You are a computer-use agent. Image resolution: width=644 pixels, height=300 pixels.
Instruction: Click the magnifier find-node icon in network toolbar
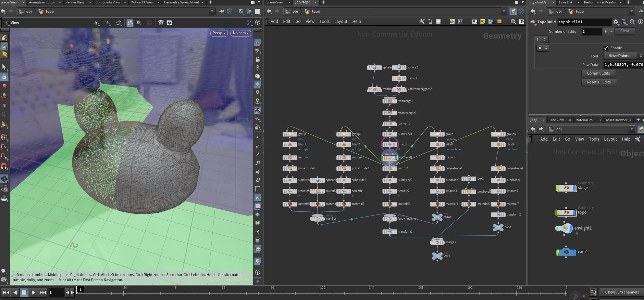click(513, 22)
